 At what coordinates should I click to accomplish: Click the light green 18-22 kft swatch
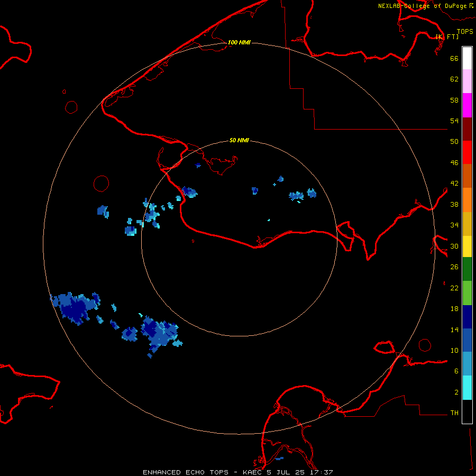[x=467, y=293]
